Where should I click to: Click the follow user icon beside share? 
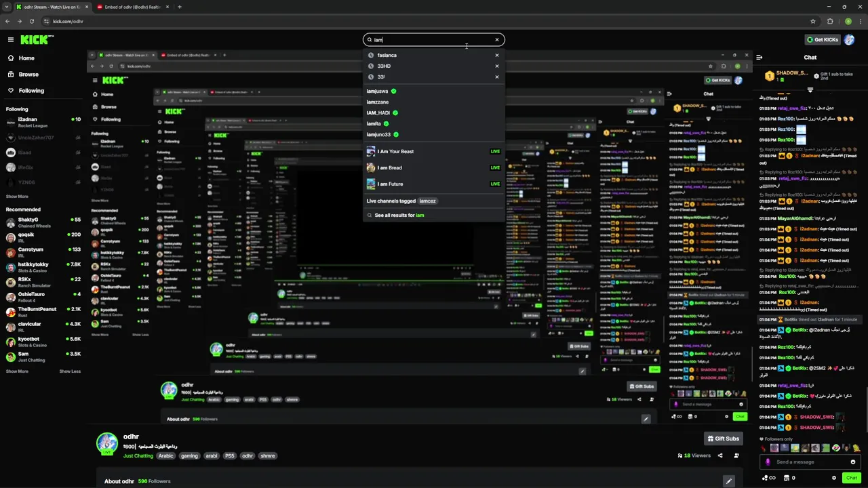[736, 455]
